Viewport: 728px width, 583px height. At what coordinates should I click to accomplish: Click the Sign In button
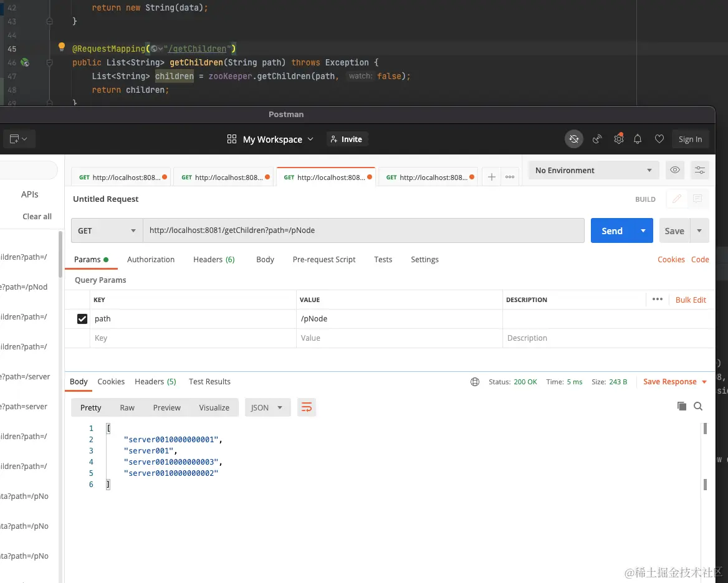coord(690,139)
